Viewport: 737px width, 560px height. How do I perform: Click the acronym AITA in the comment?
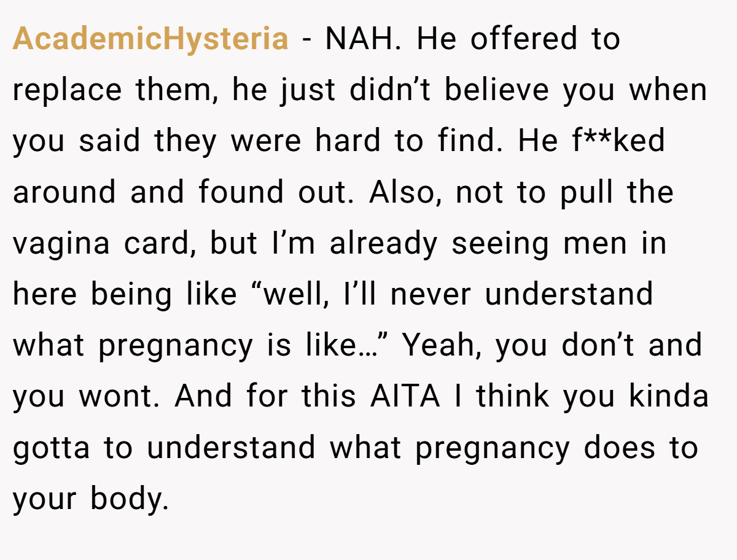pos(405,397)
